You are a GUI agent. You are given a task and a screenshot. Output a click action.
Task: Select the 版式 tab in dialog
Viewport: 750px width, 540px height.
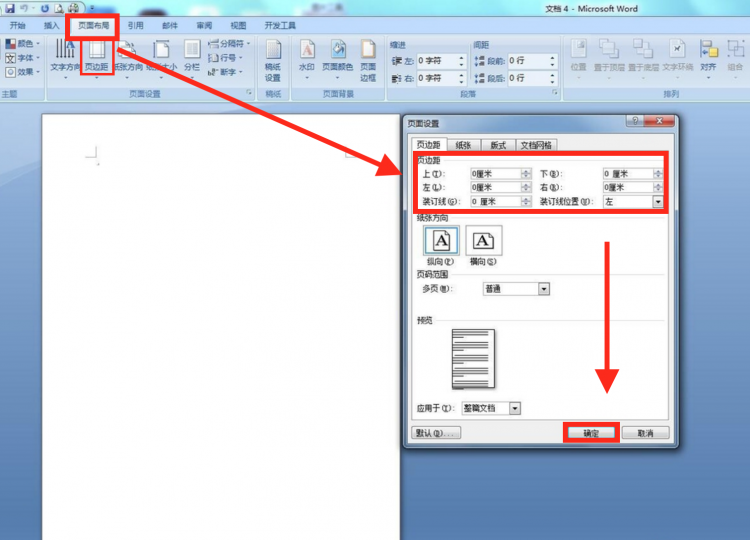click(498, 145)
